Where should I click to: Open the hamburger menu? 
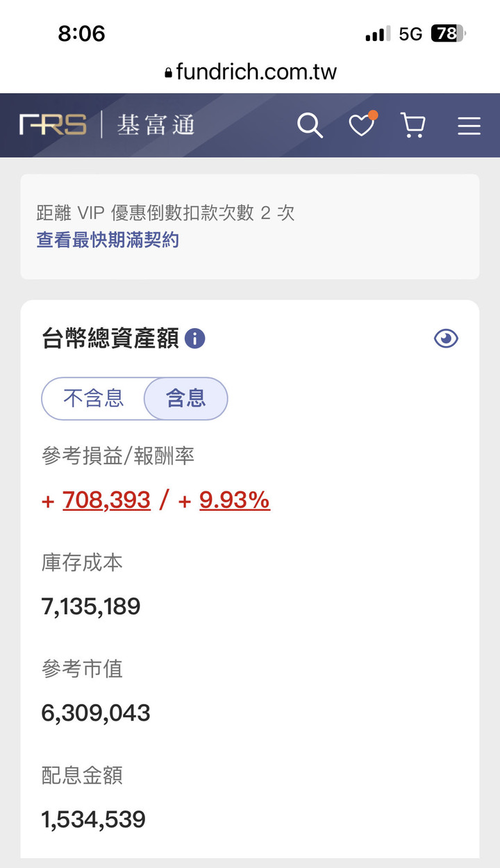(469, 126)
